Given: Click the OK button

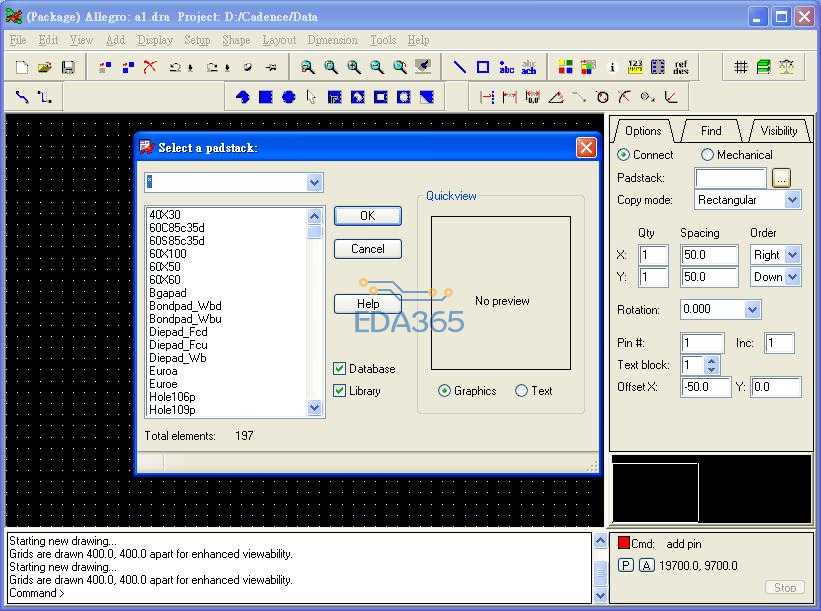Looking at the screenshot, I should (x=367, y=216).
